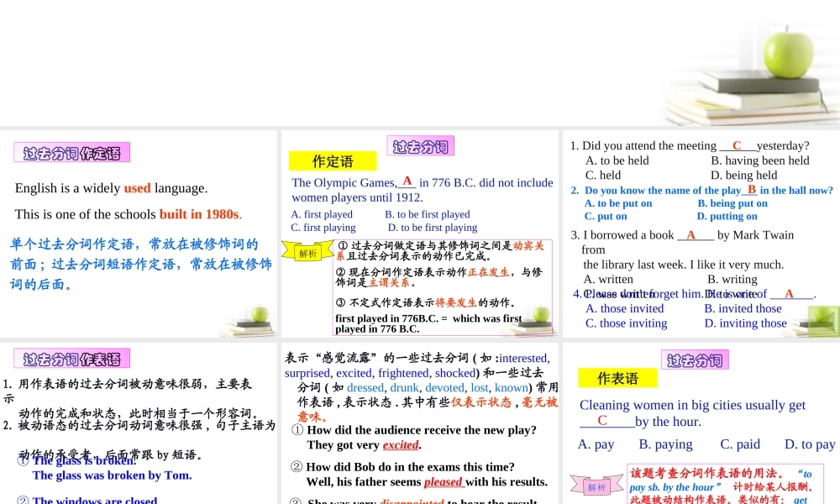Image resolution: width=840 pixels, height=504 pixels.
Task: Choose option 'B. invited those'
Action: [x=743, y=308]
